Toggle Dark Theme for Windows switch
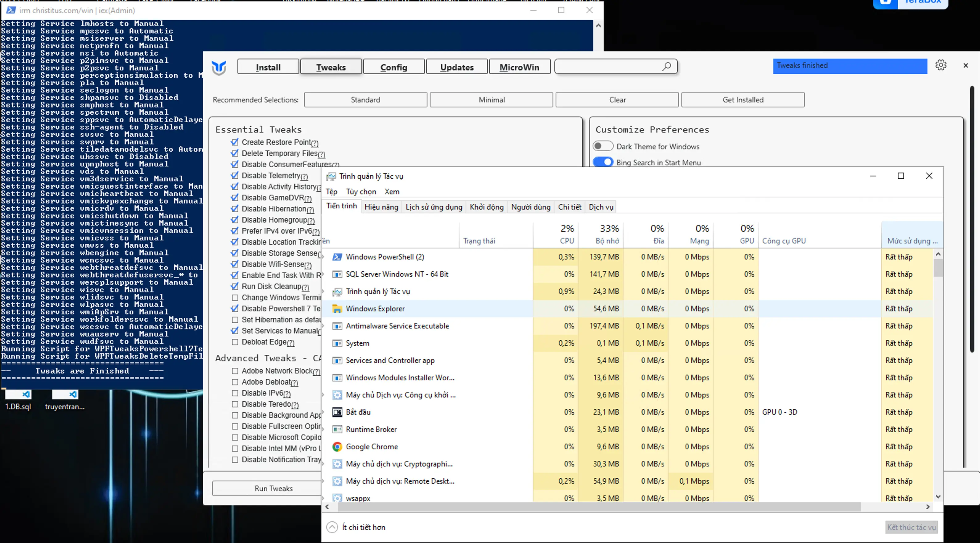Viewport: 980px width, 543px height. (x=603, y=146)
